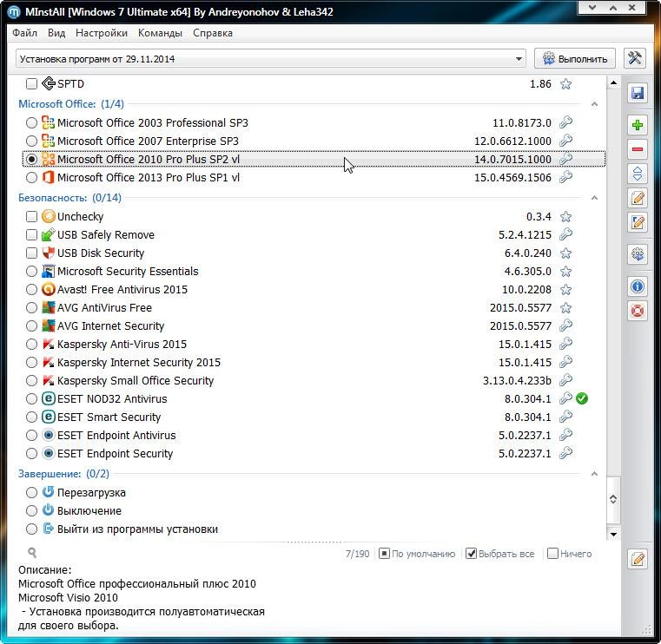Tick the USB Safely Remove checkbox
This screenshot has height=644, width=661.
(31, 234)
